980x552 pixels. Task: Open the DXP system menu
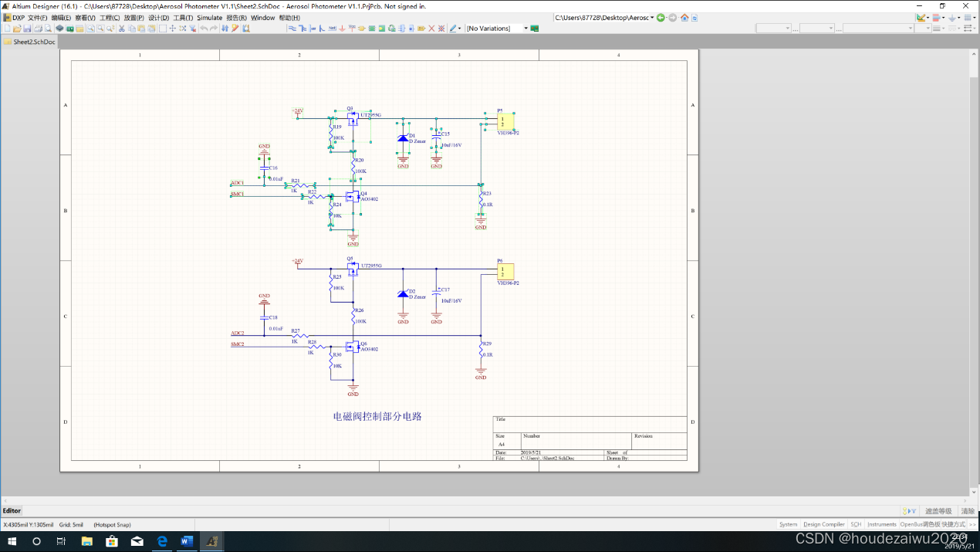pyautogui.click(x=14, y=17)
